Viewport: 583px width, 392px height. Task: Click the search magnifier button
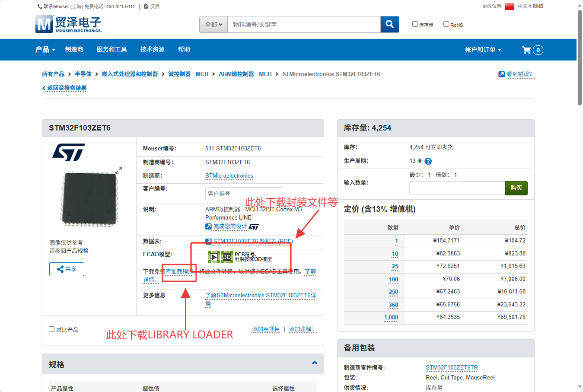(390, 24)
